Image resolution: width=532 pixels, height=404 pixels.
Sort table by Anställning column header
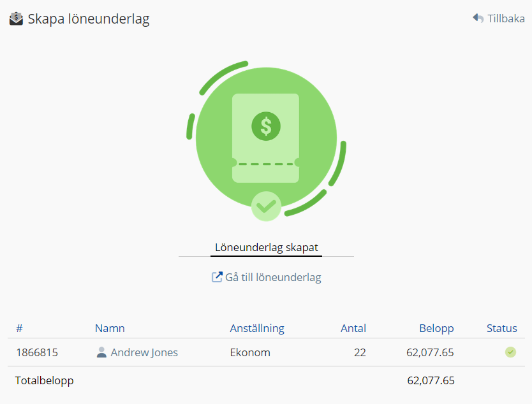(x=257, y=328)
